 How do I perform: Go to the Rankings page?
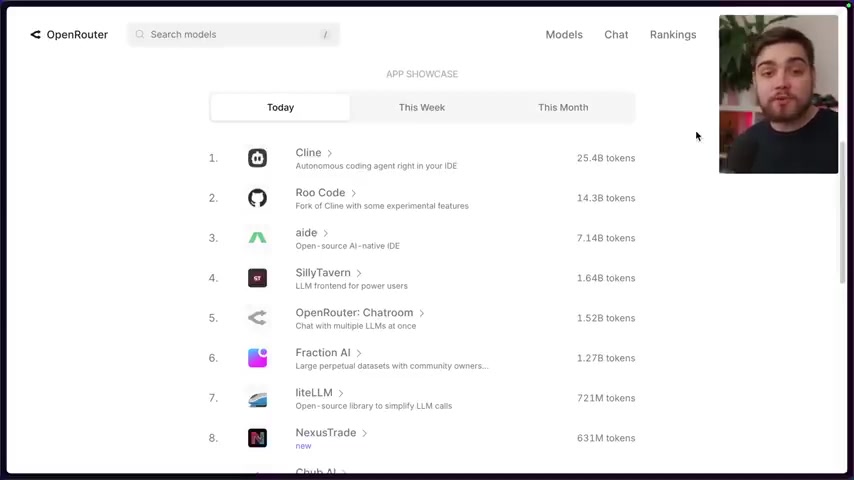673,34
